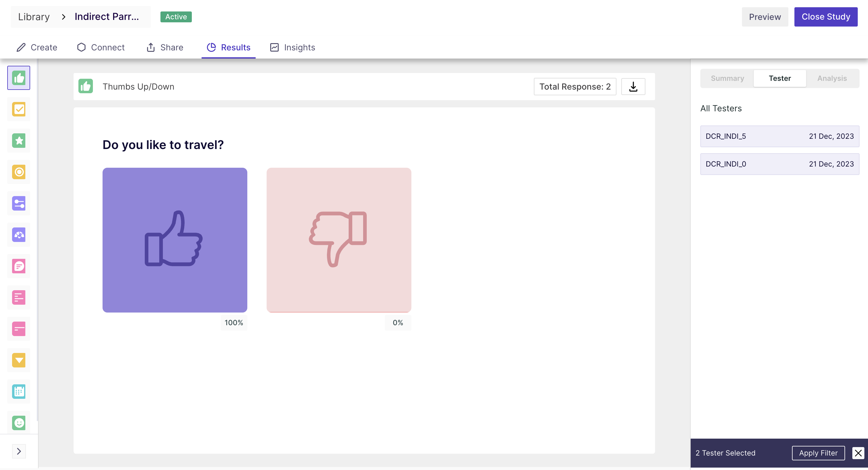Switch to Analysis view in right panel

tap(832, 78)
